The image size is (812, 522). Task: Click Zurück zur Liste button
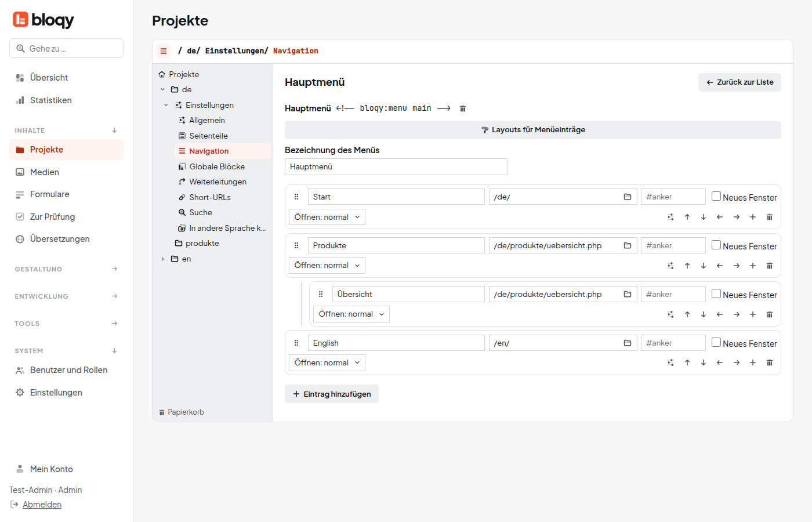[739, 82]
